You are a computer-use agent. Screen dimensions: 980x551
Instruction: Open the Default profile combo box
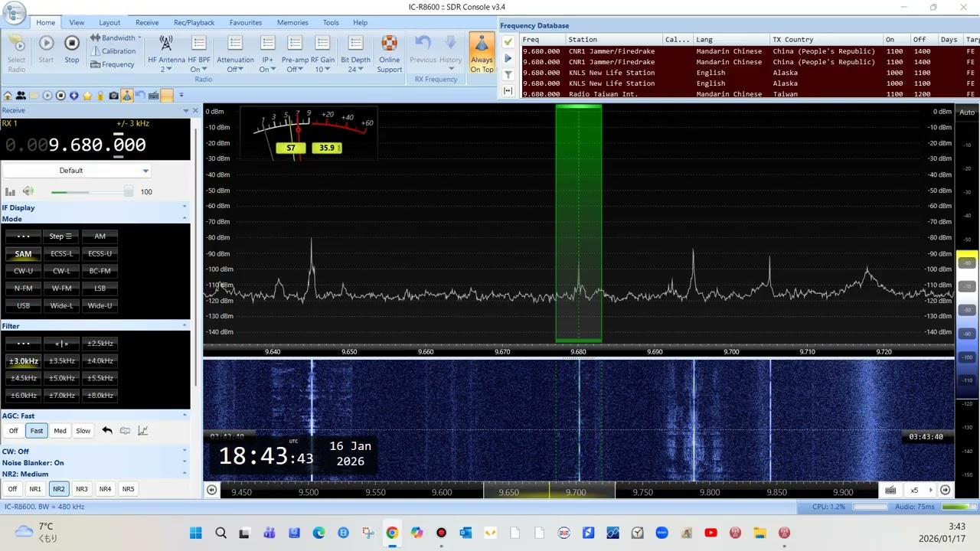tap(75, 171)
